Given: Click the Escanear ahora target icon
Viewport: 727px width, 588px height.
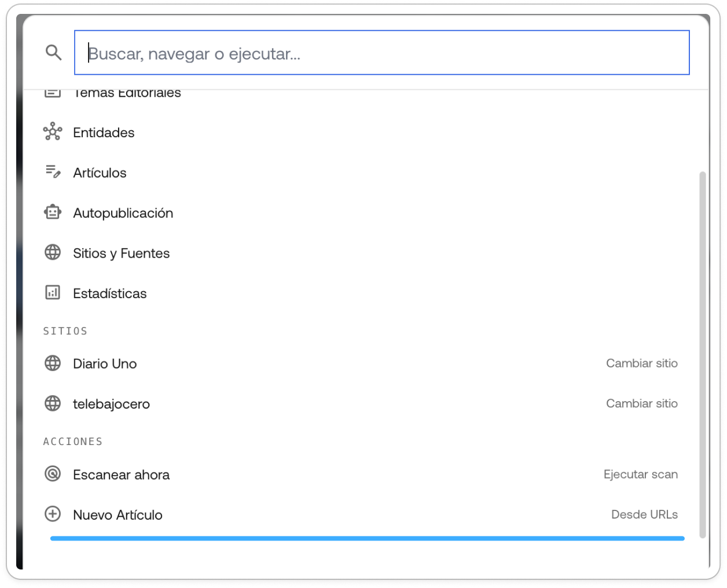Looking at the screenshot, I should click(x=53, y=474).
